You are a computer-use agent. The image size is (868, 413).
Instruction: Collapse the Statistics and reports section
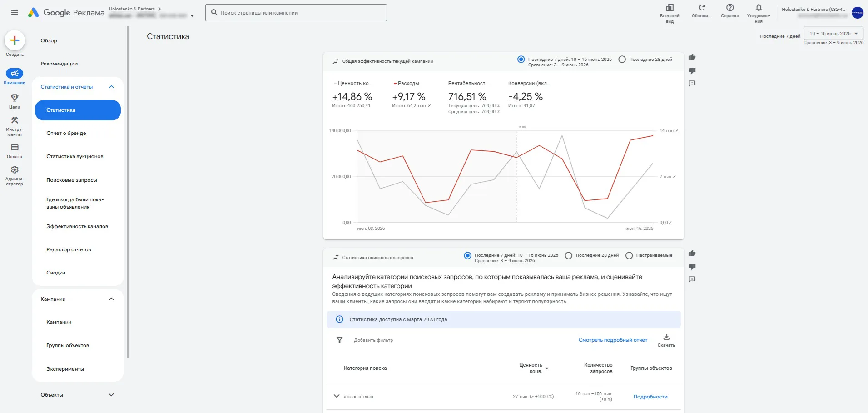111,87
